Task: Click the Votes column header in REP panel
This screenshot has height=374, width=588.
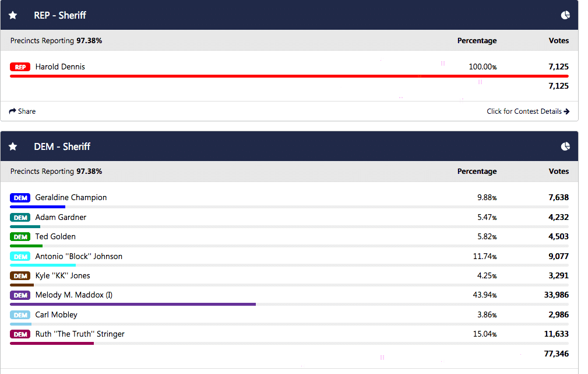Action: [559, 41]
